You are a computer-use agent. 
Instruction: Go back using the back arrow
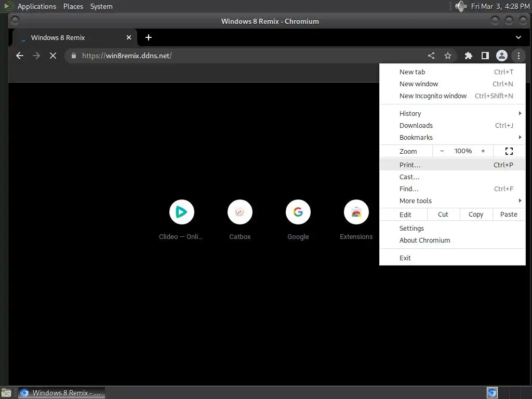point(20,56)
